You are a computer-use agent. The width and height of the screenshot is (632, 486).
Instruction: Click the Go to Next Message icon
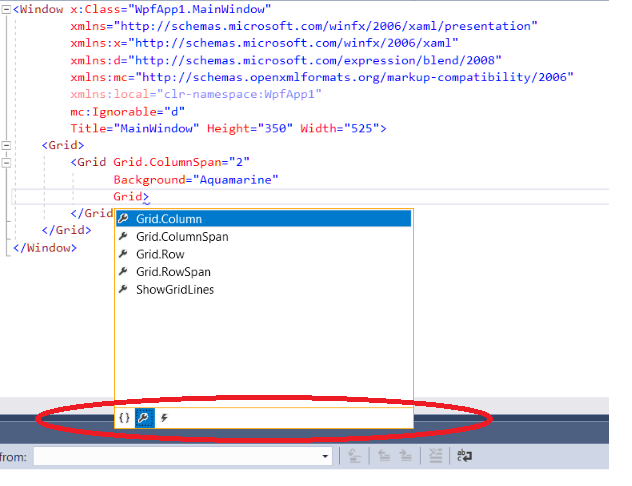[405, 456]
